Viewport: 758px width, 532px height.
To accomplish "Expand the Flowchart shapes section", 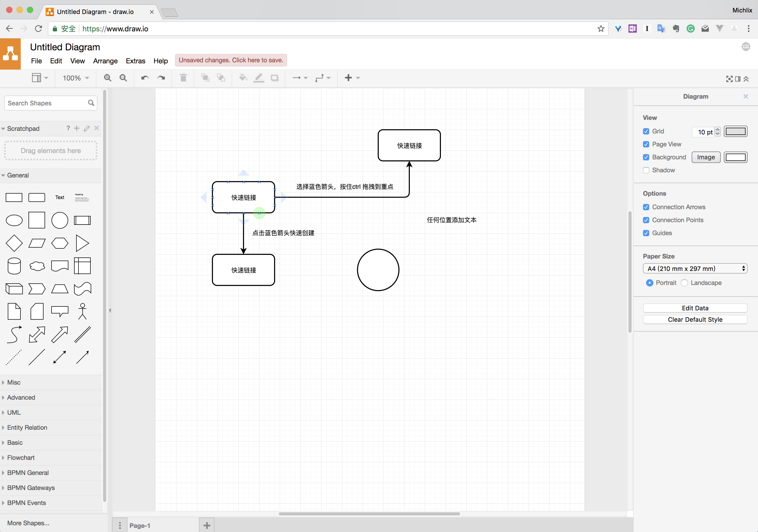I will (x=21, y=458).
